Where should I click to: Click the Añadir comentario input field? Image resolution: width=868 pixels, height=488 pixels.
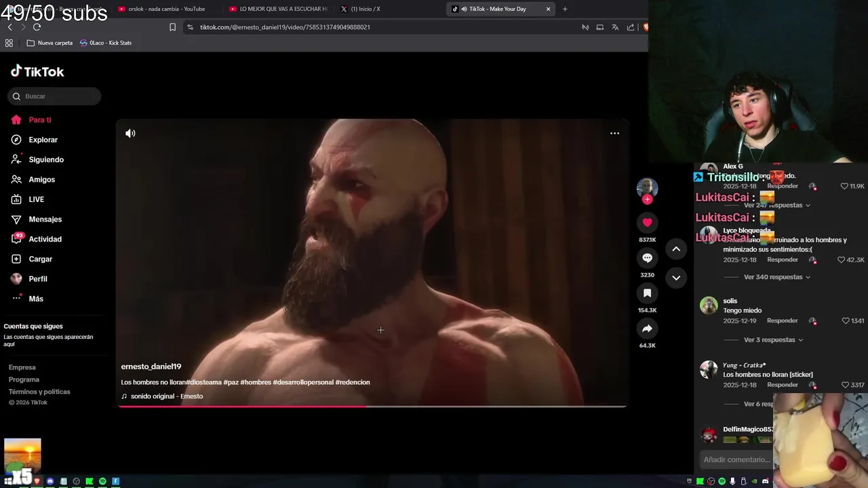point(736,460)
